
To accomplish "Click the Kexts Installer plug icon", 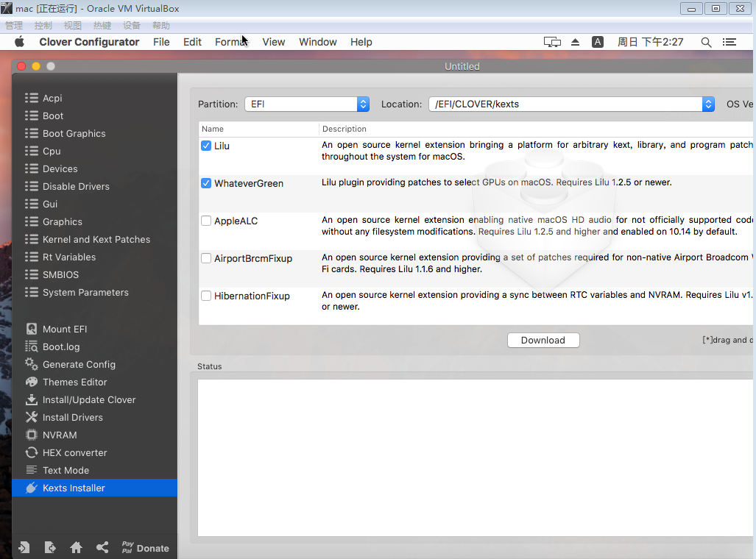I will tap(32, 488).
